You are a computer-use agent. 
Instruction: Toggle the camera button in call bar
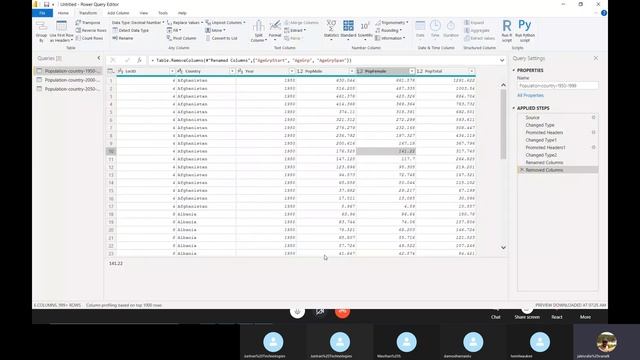pos(320,312)
